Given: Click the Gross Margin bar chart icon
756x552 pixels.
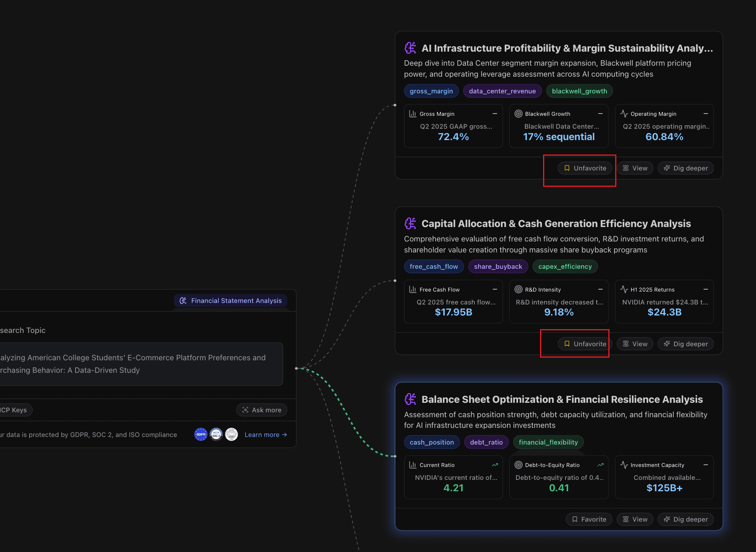Looking at the screenshot, I should [413, 114].
